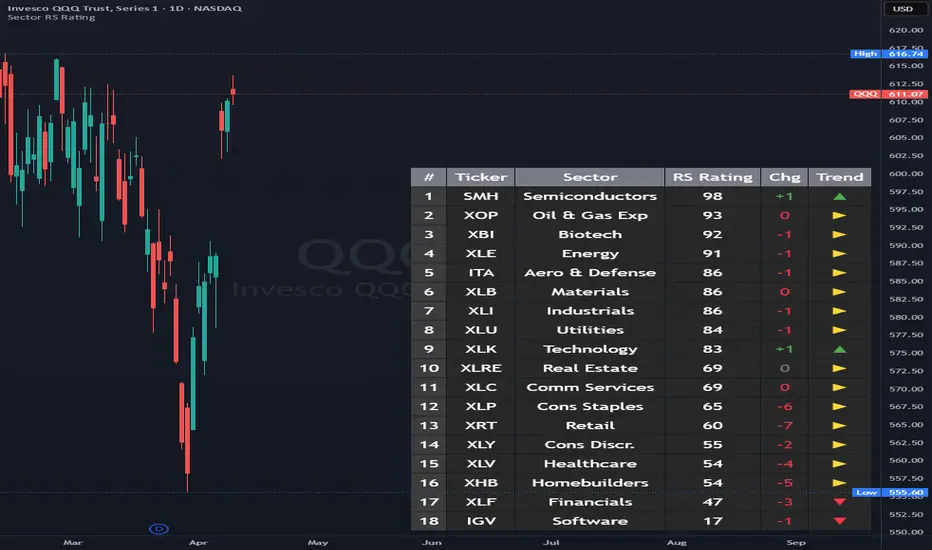Click the -7 change value for Retail

click(x=785, y=426)
